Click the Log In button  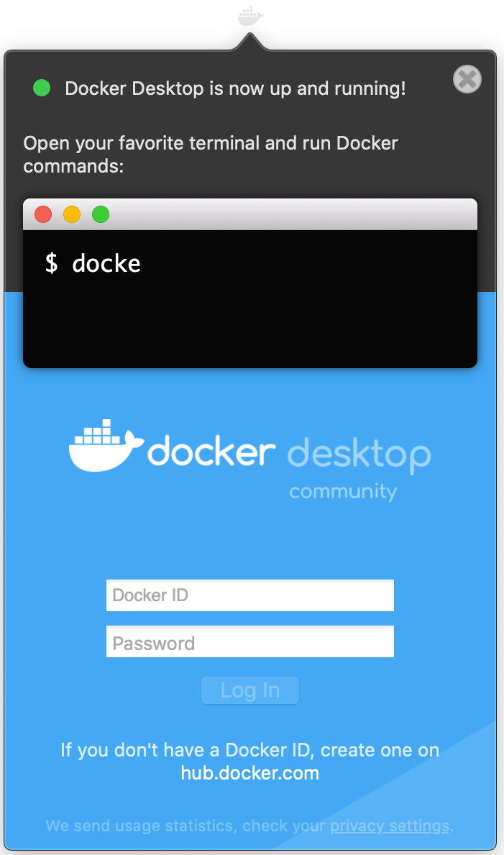(x=249, y=690)
